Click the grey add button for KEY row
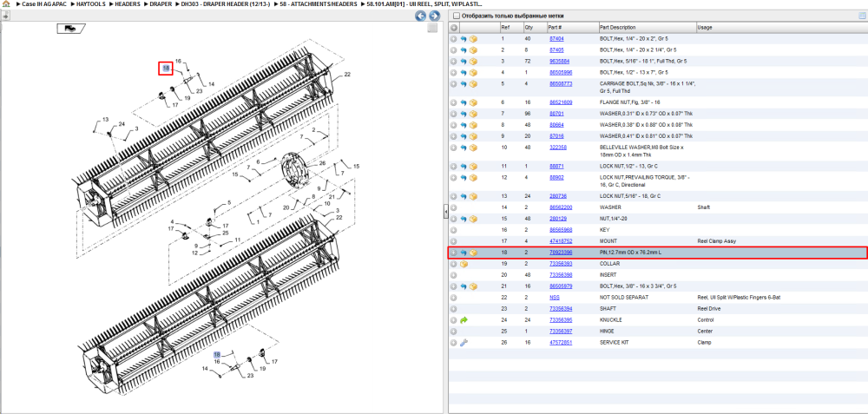Image resolution: width=868 pixels, height=414 pixels. (x=453, y=230)
